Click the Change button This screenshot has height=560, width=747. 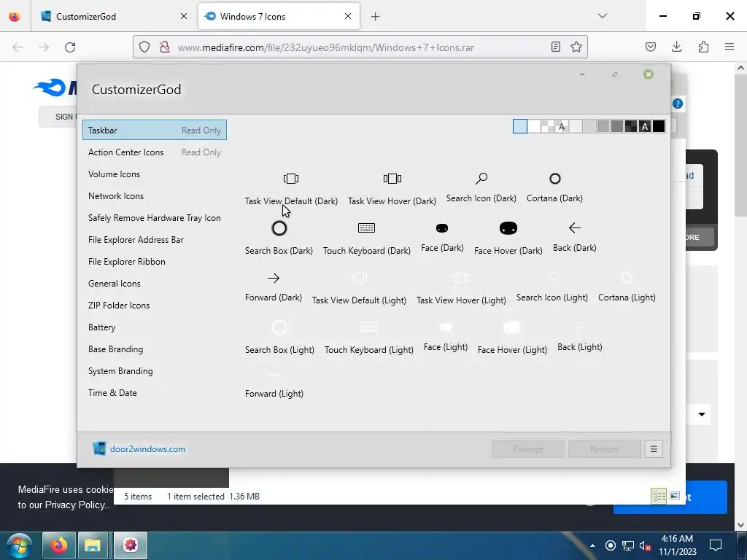point(528,449)
